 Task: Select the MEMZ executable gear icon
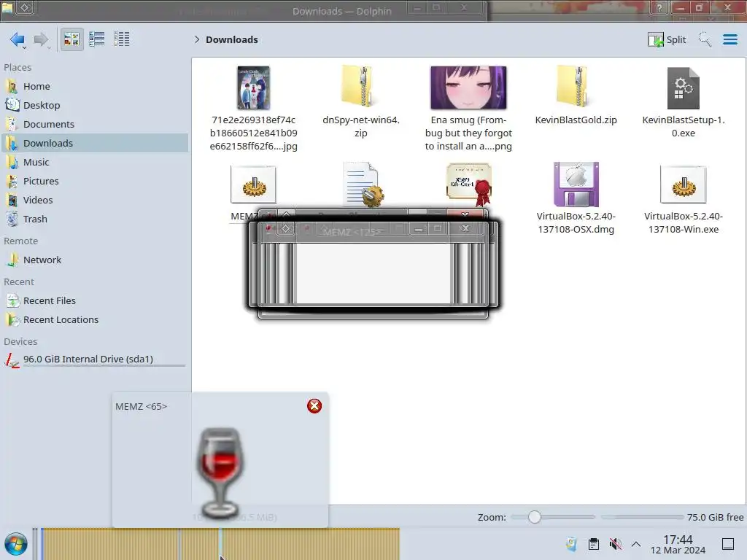(x=253, y=184)
